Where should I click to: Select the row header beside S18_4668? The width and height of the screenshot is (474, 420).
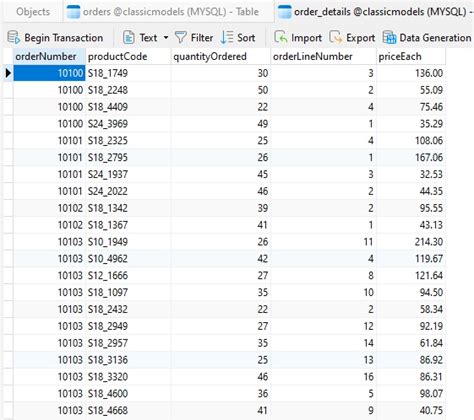tap(8, 410)
